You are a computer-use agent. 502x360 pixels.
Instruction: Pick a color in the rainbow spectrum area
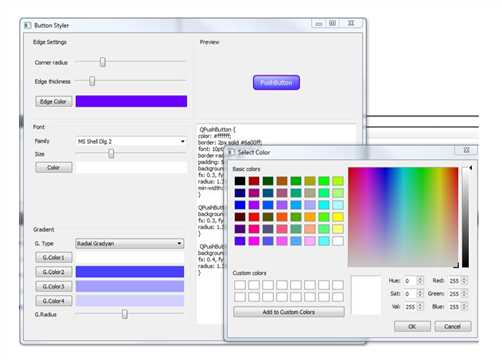403,217
